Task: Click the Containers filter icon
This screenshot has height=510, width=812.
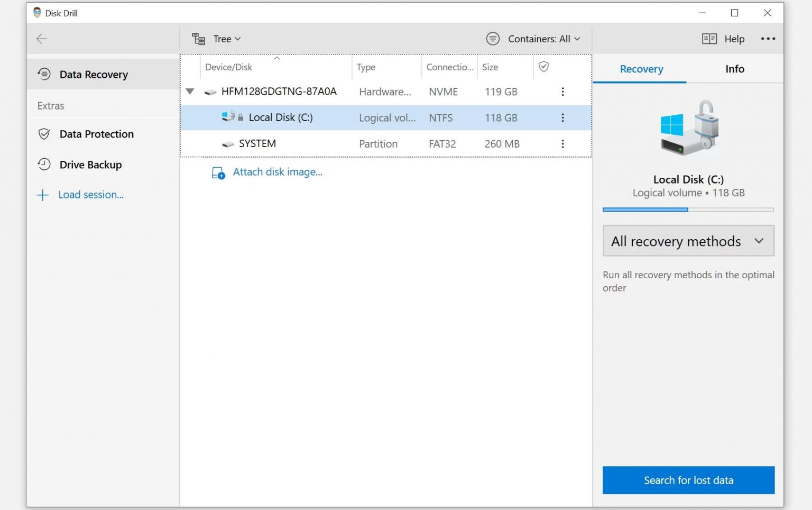Action: (493, 38)
